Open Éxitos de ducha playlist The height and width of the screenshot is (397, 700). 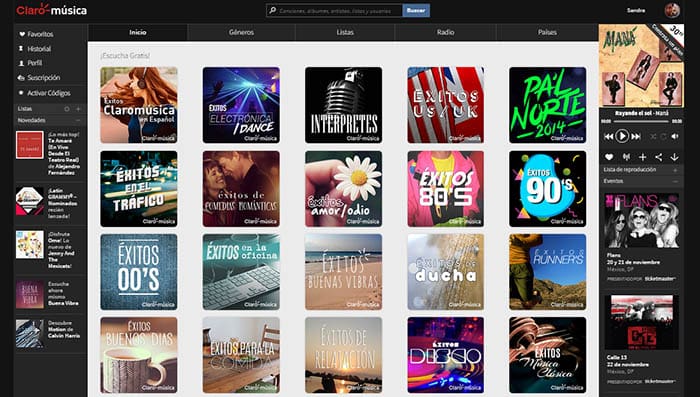point(446,272)
